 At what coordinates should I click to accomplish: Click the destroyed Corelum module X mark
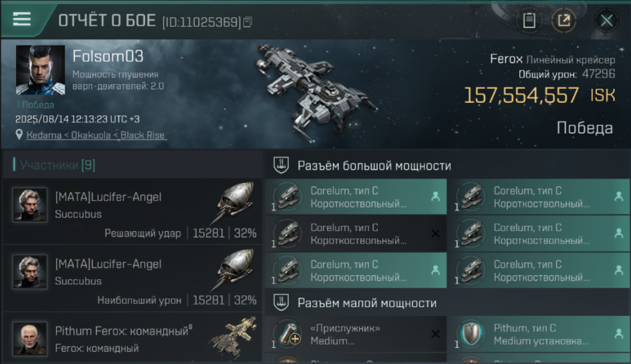(x=435, y=234)
